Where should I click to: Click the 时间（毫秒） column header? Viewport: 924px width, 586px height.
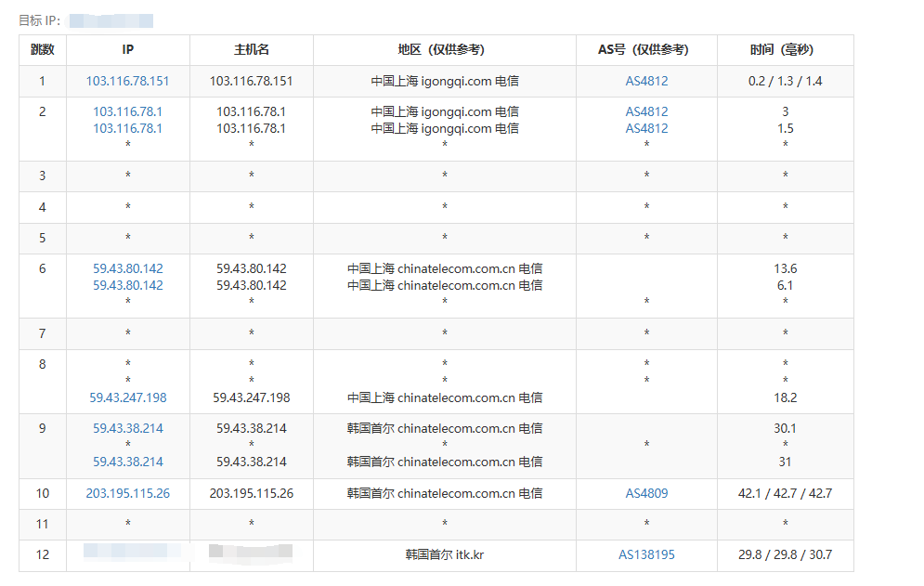coord(785,50)
